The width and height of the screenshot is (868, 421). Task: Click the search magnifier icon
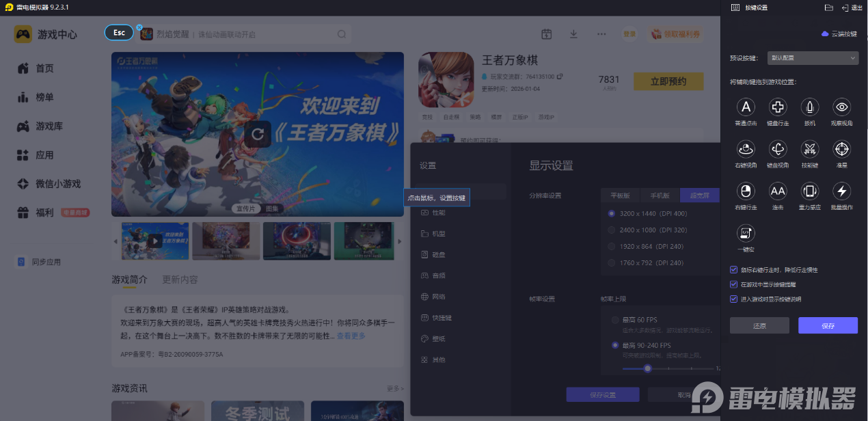[x=342, y=34]
